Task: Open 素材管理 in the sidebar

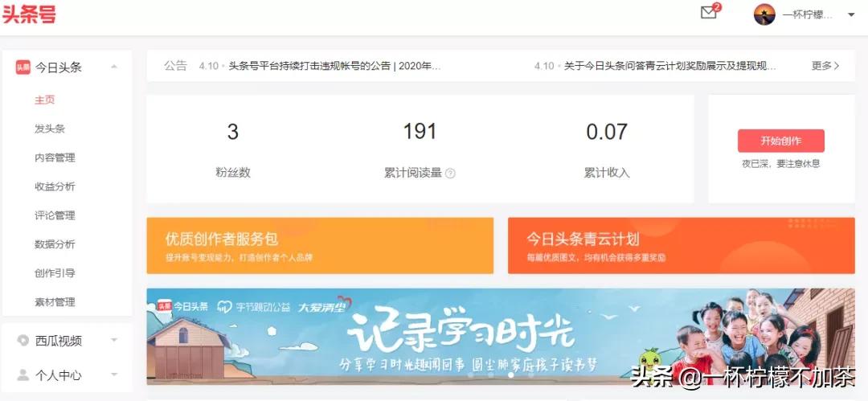Action: click(55, 302)
